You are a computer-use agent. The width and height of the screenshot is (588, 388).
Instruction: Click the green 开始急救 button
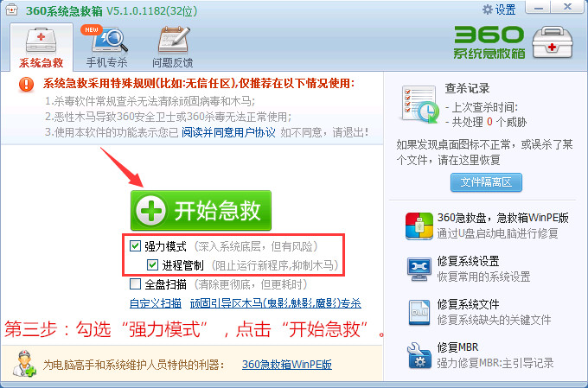201,210
